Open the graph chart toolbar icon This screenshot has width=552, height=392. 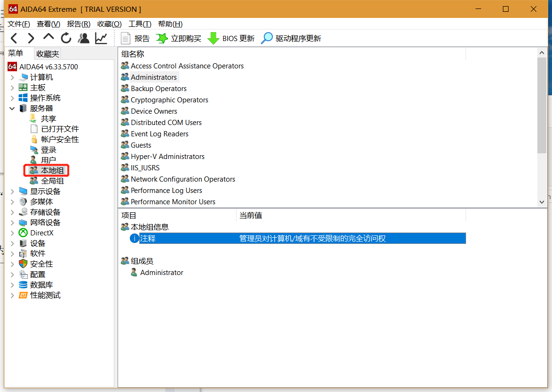click(101, 38)
